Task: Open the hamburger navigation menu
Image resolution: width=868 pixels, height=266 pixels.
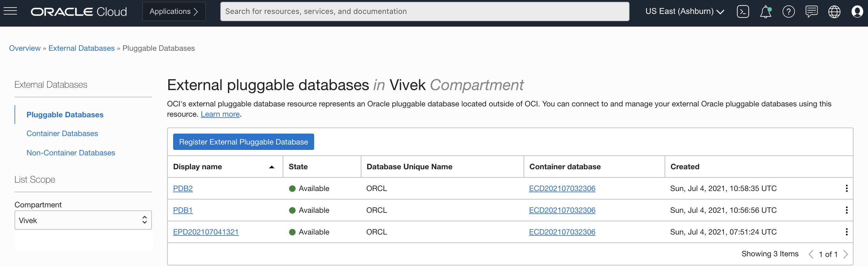Action: pyautogui.click(x=10, y=11)
